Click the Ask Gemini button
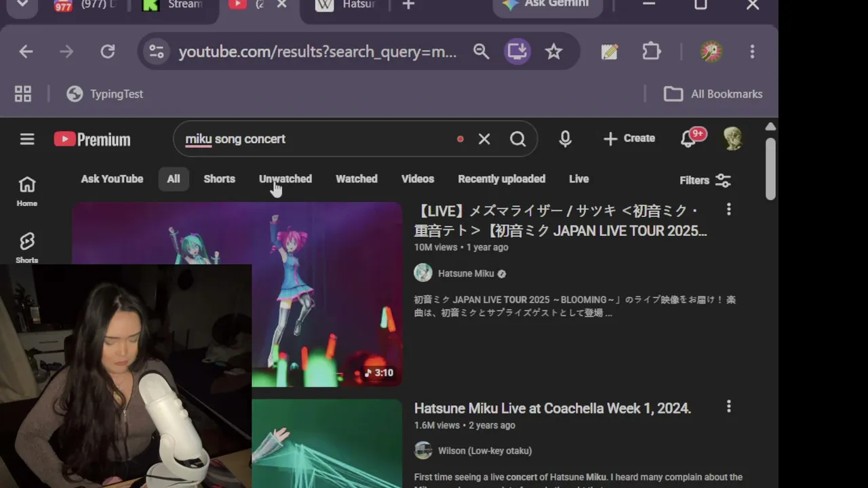The width and height of the screenshot is (868, 488). click(547, 5)
